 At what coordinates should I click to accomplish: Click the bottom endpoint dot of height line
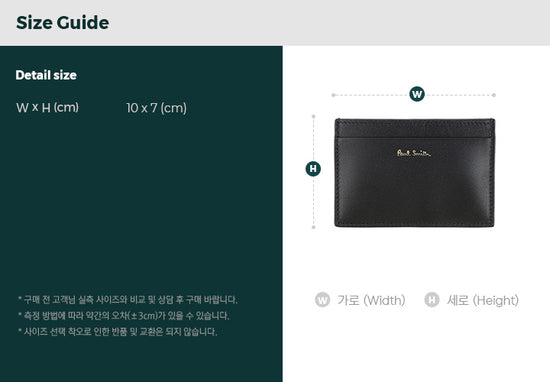click(x=314, y=227)
